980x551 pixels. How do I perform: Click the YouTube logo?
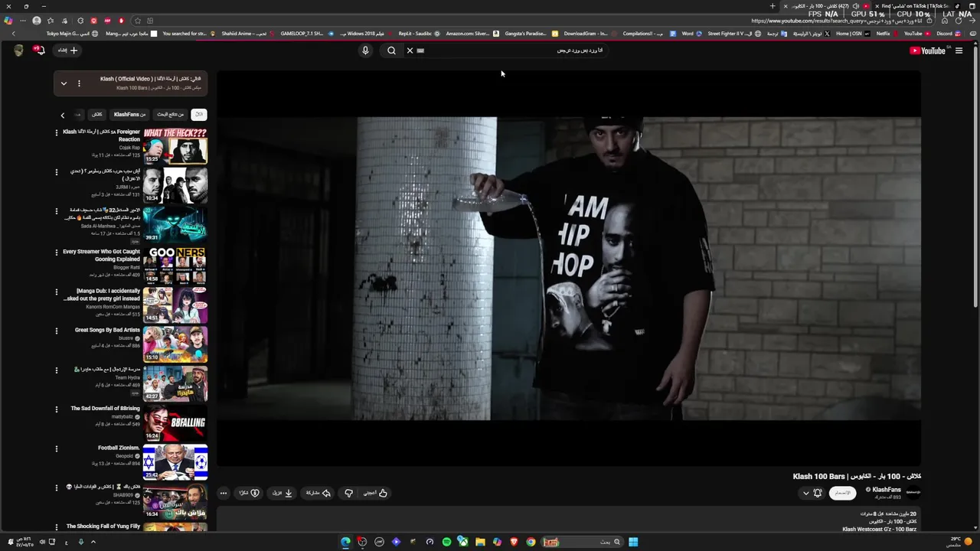[928, 51]
